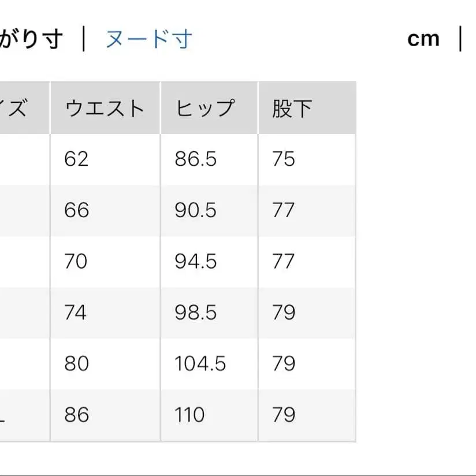The width and height of the screenshot is (476, 476).
Task: Select the waist value 70
Action: point(75,261)
